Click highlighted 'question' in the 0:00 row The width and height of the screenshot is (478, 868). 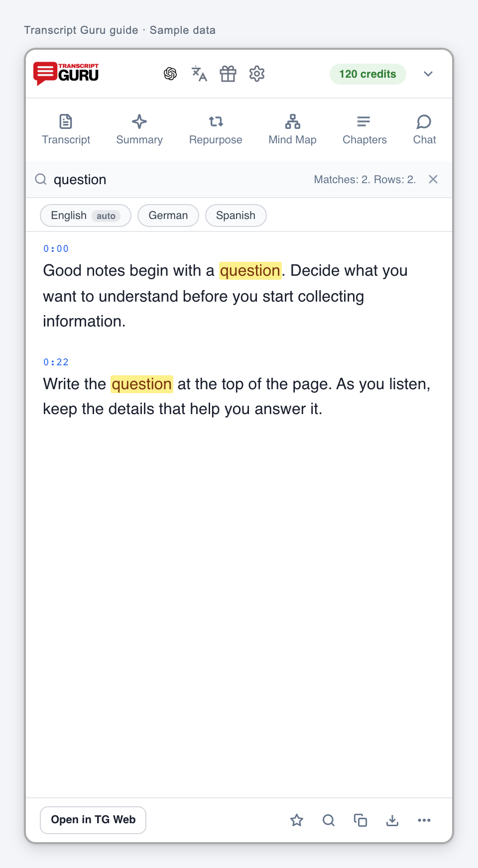(x=250, y=271)
